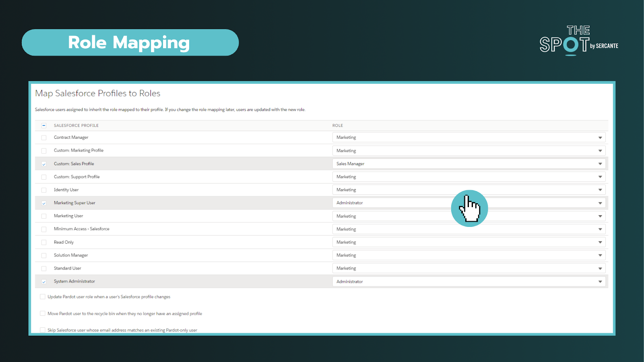Click the ROLE column header

338,125
